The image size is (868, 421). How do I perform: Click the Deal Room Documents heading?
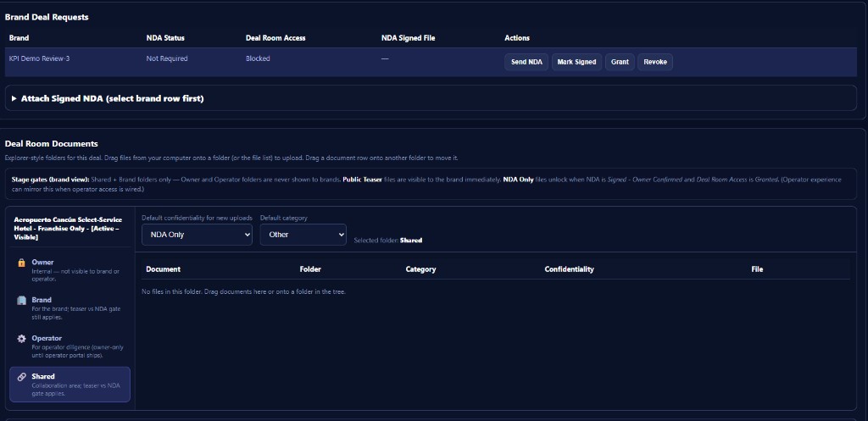[52, 144]
